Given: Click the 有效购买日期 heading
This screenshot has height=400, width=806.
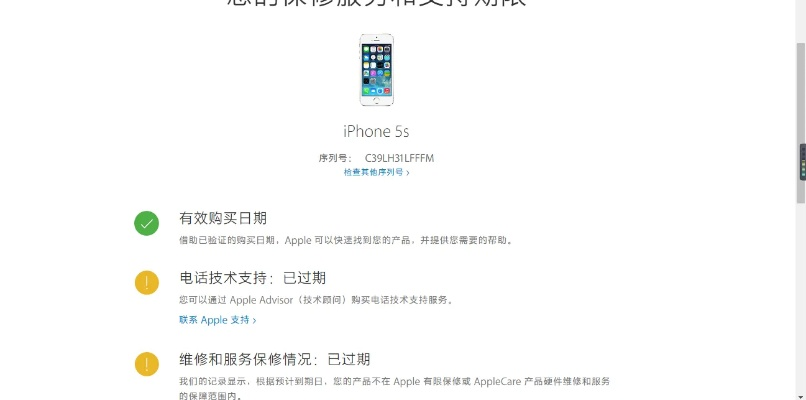Looking at the screenshot, I should tap(223, 219).
